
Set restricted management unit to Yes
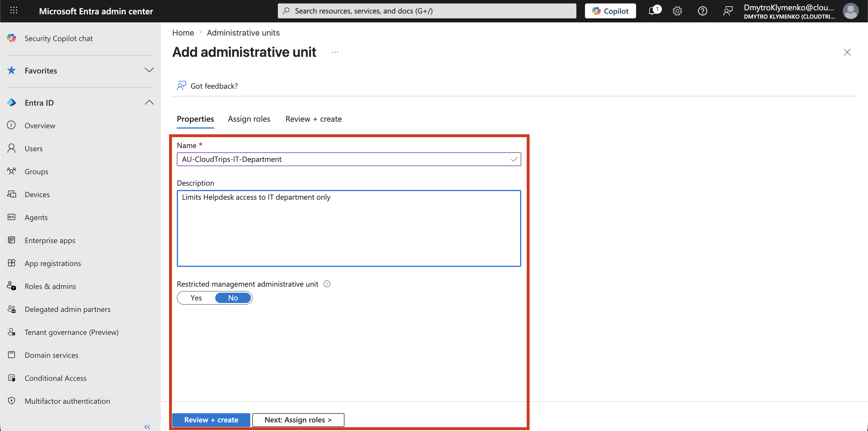pyautogui.click(x=196, y=298)
